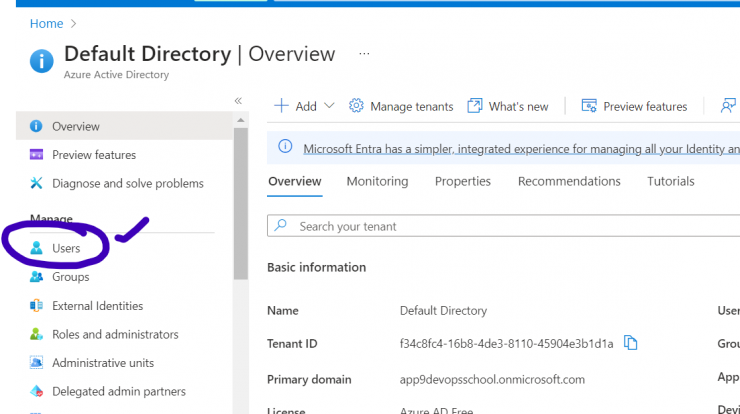Select the Name value Default Directory
The image size is (740, 414).
click(x=443, y=311)
